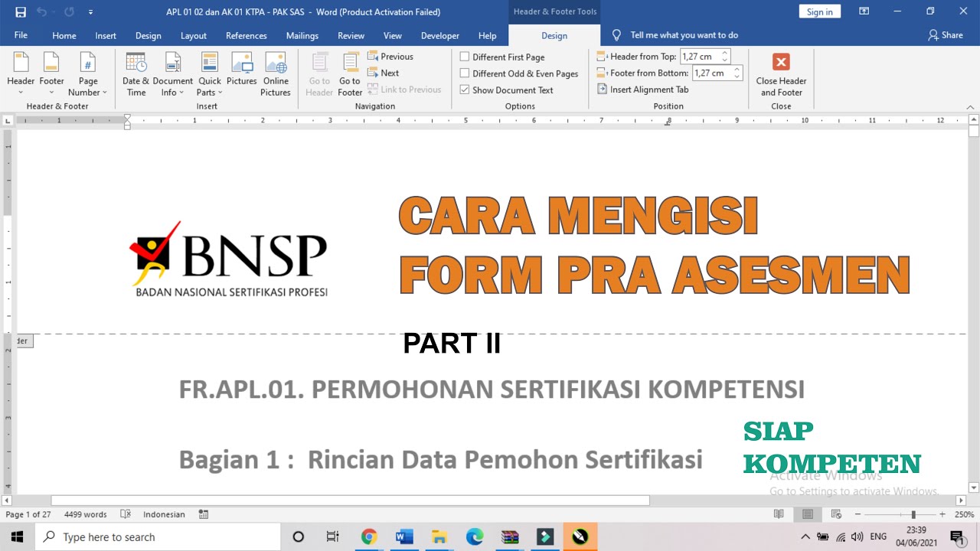Open the Customize Quick Access Toolbar dropdown

coord(91,12)
